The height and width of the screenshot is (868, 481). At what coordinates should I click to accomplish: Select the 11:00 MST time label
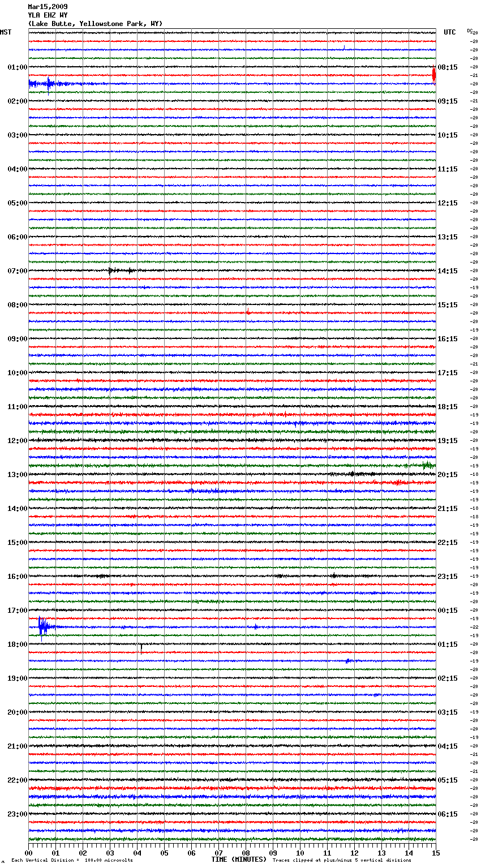[18, 407]
